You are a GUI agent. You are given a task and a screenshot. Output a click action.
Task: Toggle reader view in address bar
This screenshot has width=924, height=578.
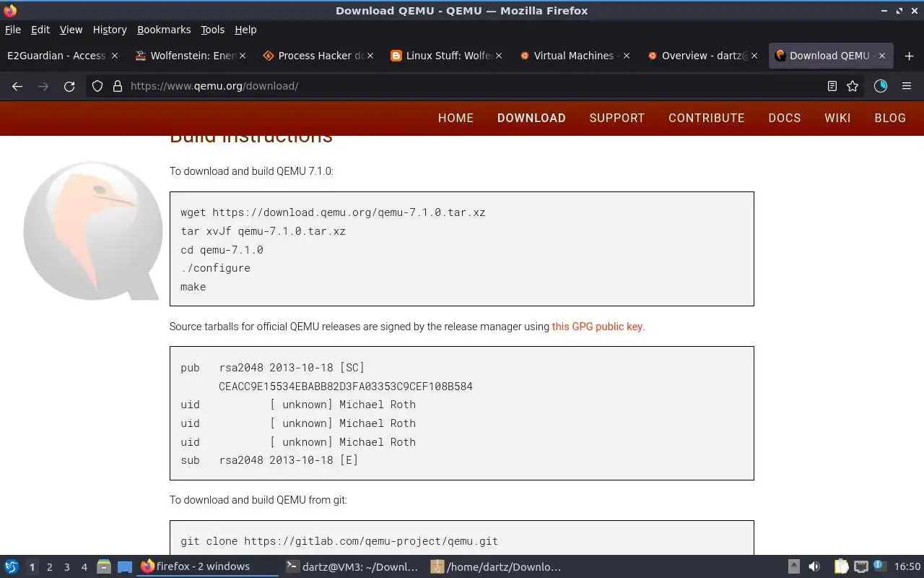(832, 86)
